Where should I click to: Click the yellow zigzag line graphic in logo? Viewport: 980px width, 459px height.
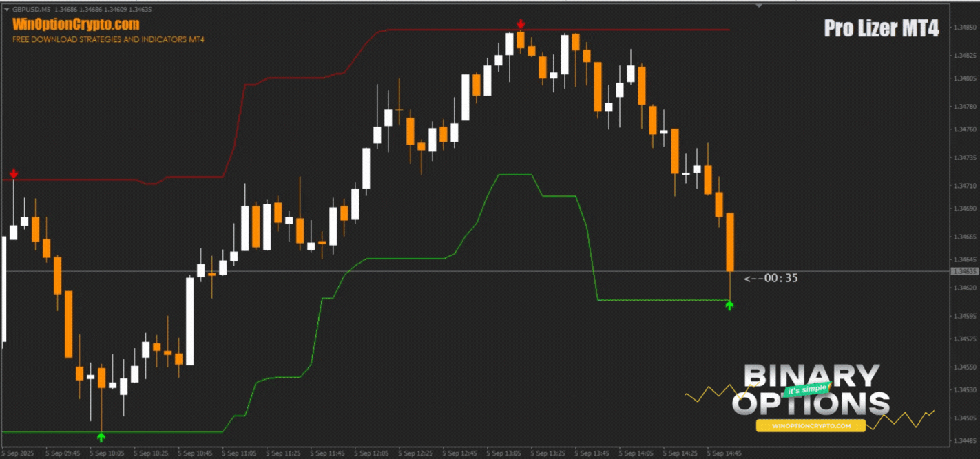(x=709, y=394)
